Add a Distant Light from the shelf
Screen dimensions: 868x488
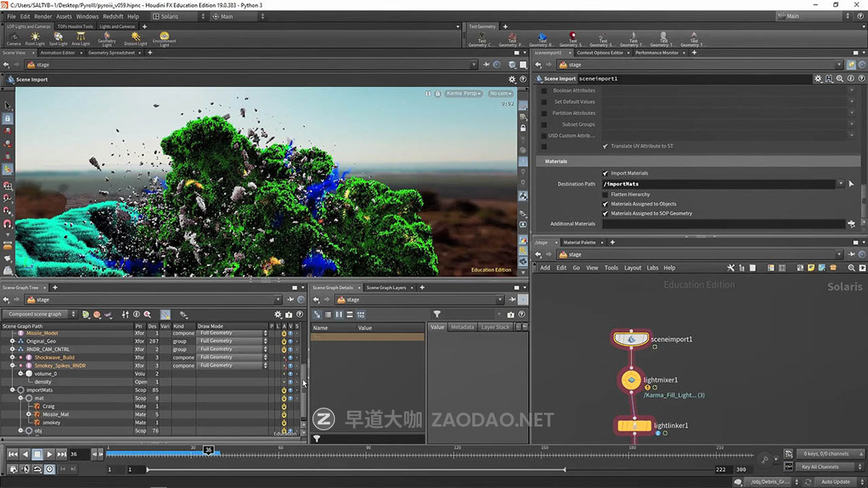(x=135, y=38)
